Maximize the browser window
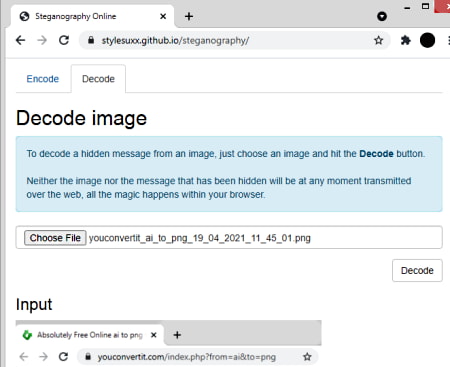The width and height of the screenshot is (450, 367). 425,6
